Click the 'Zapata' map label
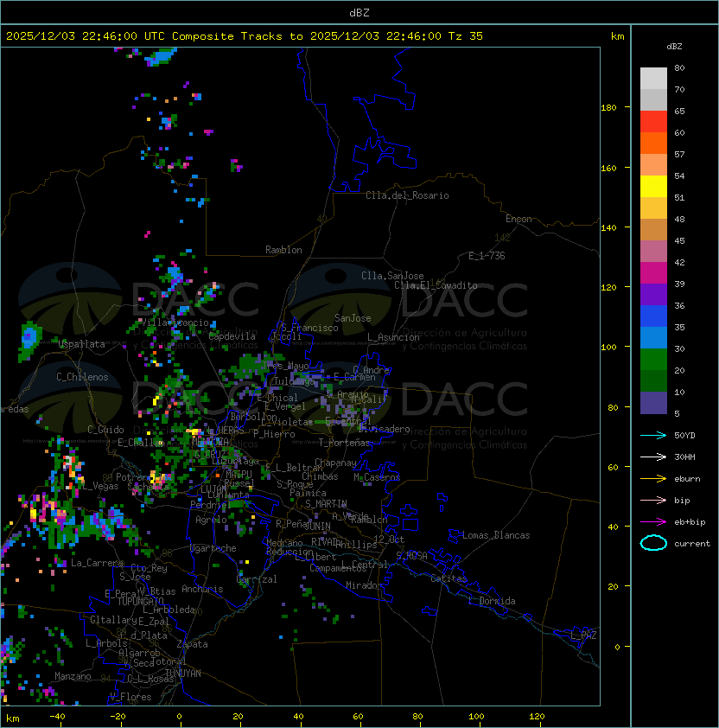 (x=192, y=644)
